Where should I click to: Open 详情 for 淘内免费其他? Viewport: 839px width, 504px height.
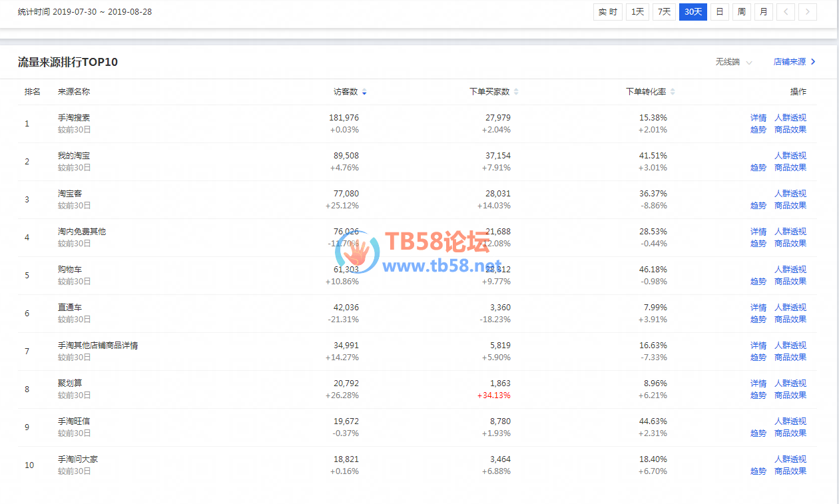[x=758, y=232]
